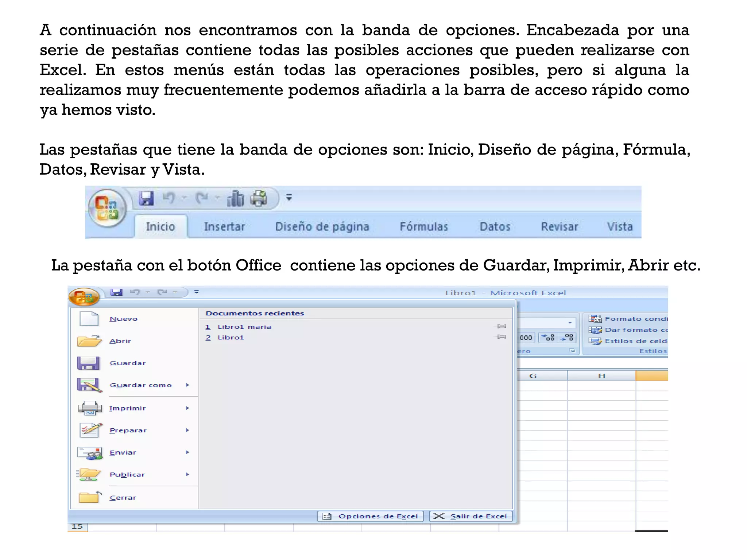Click Redo icon in Excel window title bar

pyautogui.click(x=162, y=292)
